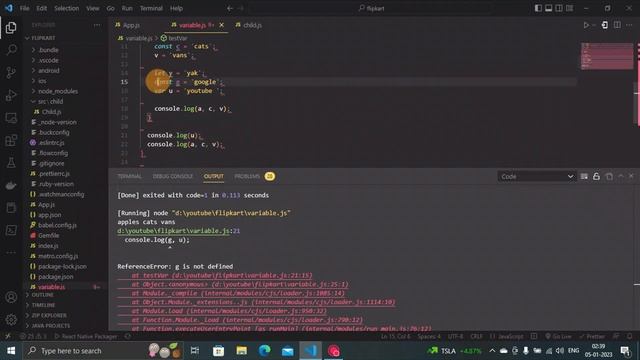The height and width of the screenshot is (360, 640).
Task: Open the Code output channel dropdown
Action: tap(536, 176)
